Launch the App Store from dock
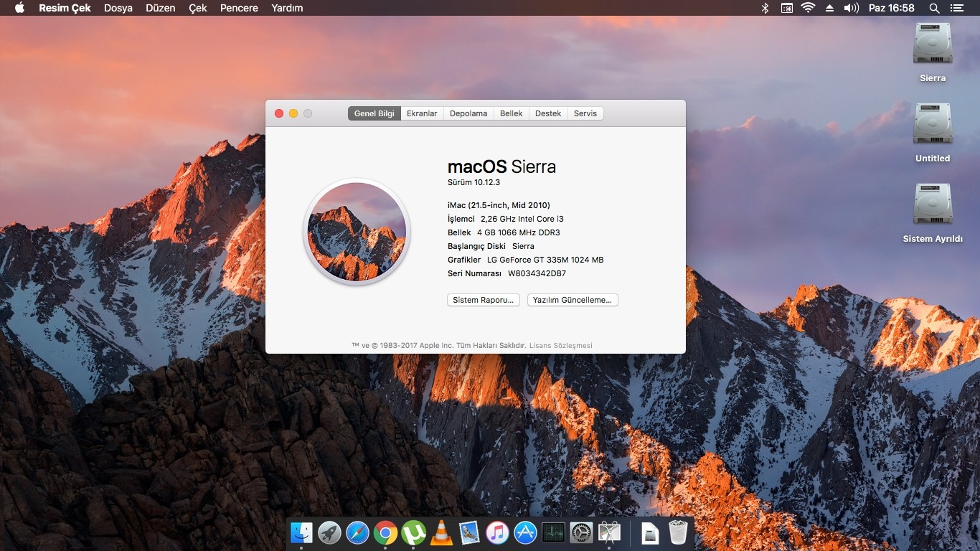Screen dimensions: 980x551 [x=525, y=532]
